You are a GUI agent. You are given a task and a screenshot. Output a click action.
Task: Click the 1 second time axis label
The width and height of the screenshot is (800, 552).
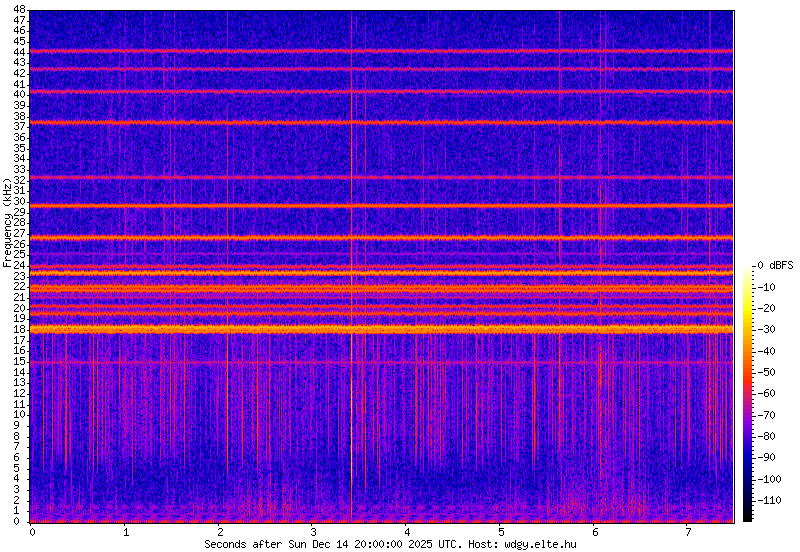[x=126, y=532]
